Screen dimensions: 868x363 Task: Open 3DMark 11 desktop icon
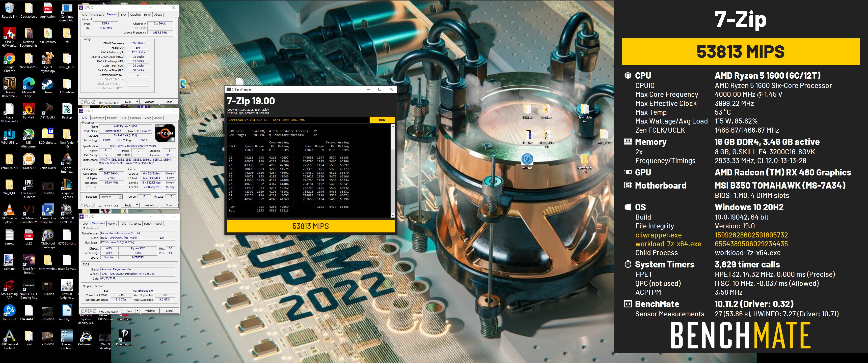[x=29, y=162]
